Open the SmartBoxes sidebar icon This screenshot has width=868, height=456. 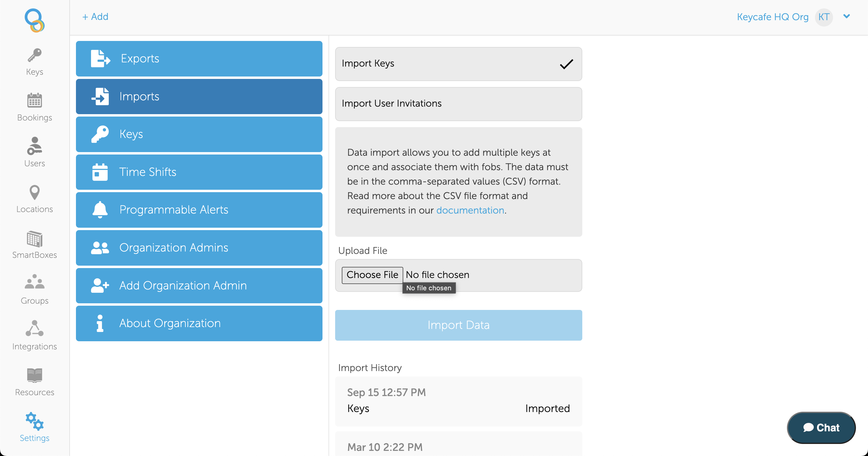(x=34, y=239)
